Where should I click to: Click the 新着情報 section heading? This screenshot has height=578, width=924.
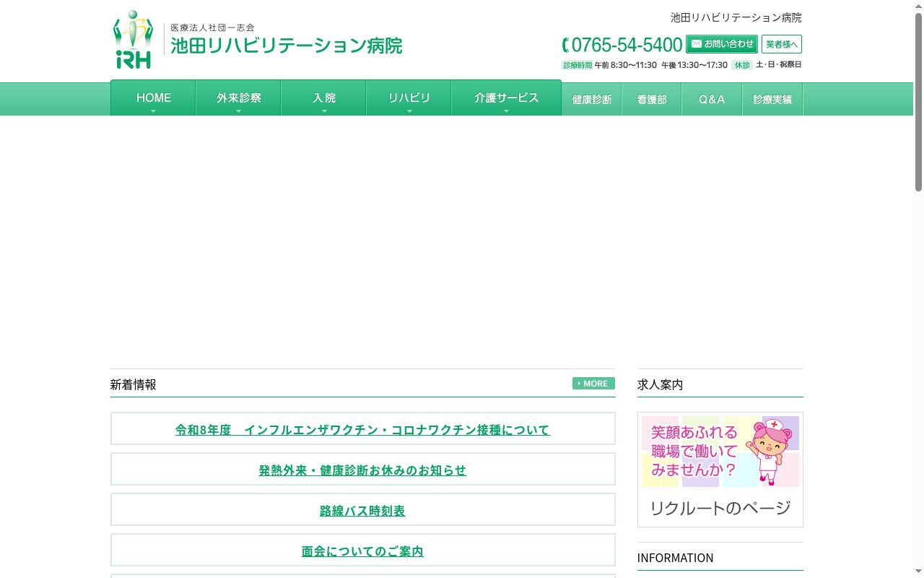tap(134, 385)
